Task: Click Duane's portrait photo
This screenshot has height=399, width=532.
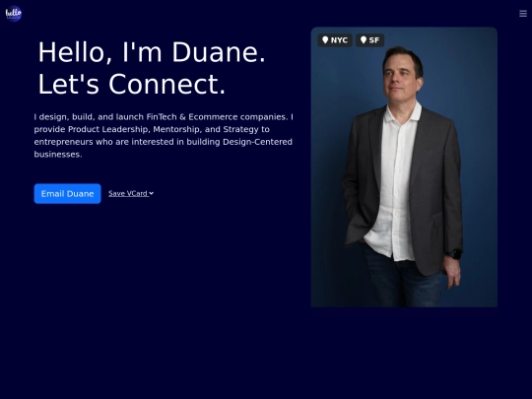Action: pyautogui.click(x=404, y=167)
